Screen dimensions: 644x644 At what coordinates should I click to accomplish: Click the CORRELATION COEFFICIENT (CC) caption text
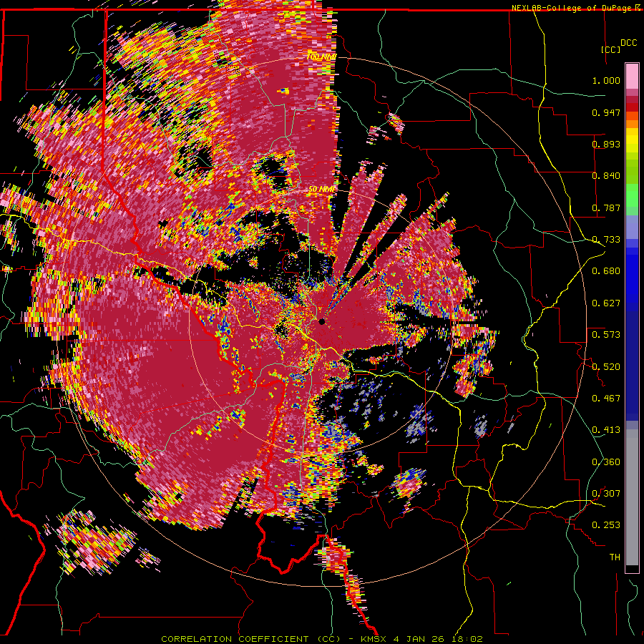click(x=251, y=639)
